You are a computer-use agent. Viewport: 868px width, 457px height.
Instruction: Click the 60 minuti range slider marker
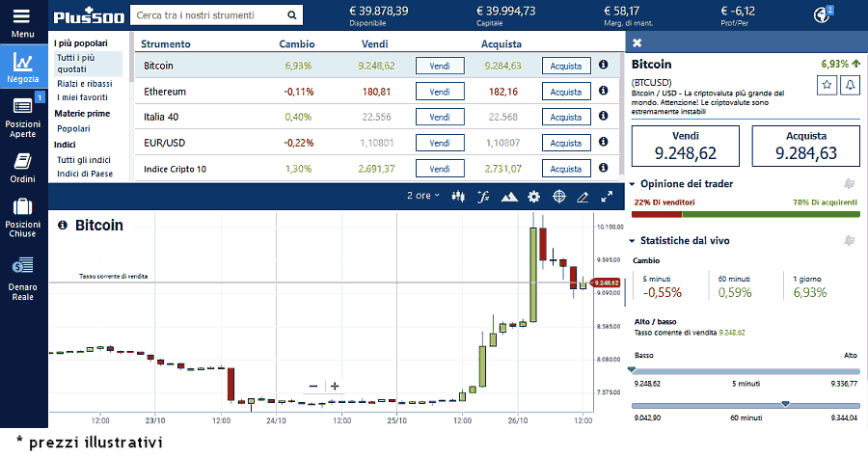pyautogui.click(x=786, y=404)
